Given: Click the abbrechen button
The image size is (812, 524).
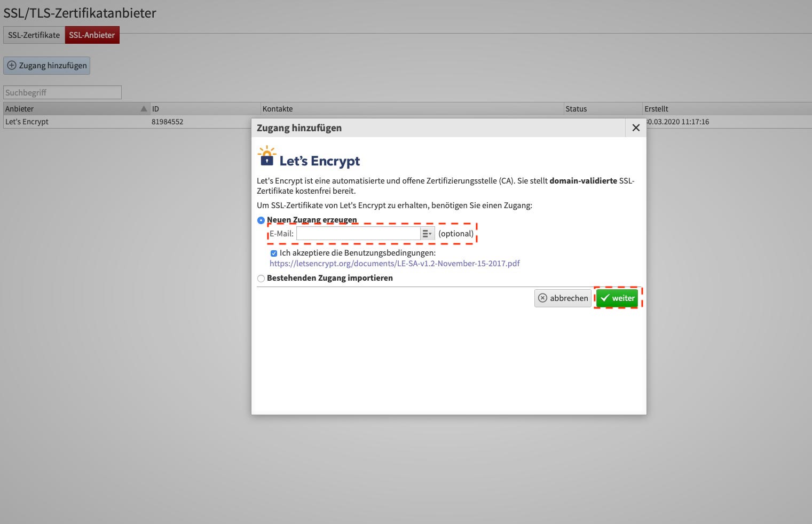Looking at the screenshot, I should [x=563, y=298].
